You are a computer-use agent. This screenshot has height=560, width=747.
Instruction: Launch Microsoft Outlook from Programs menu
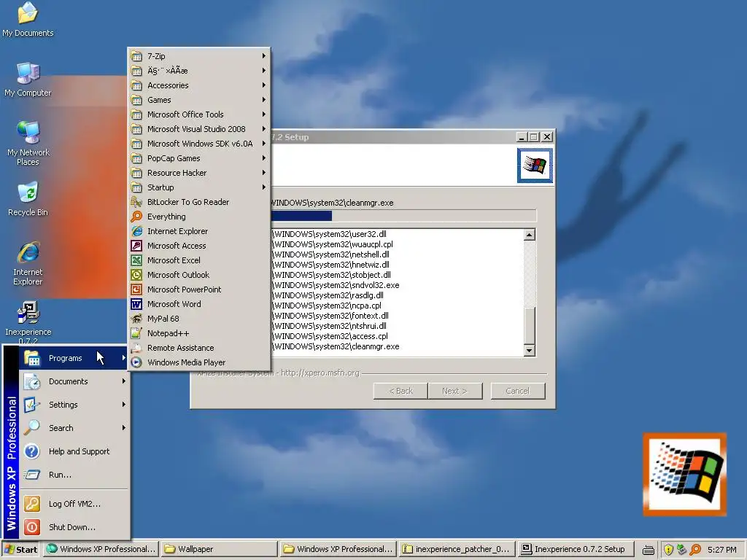click(x=199, y=275)
